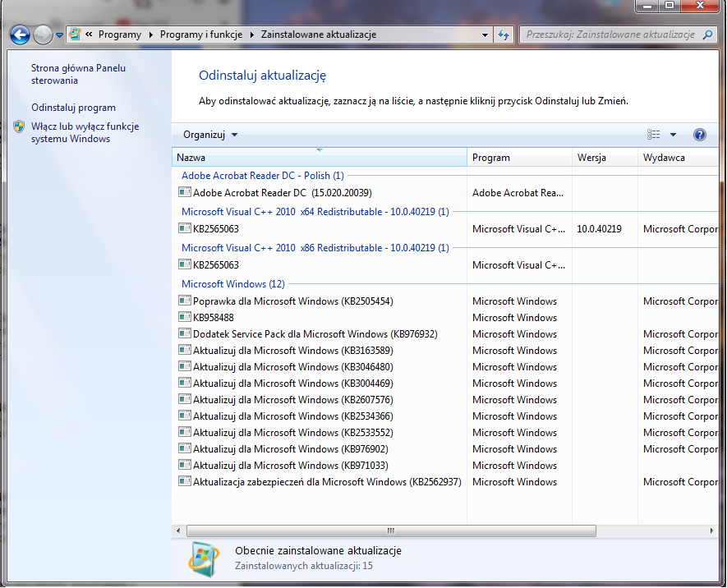Select Aktualizuj dla Microsoft Windows (KB3163589)
Image resolution: width=727 pixels, height=588 pixels.
pos(293,351)
